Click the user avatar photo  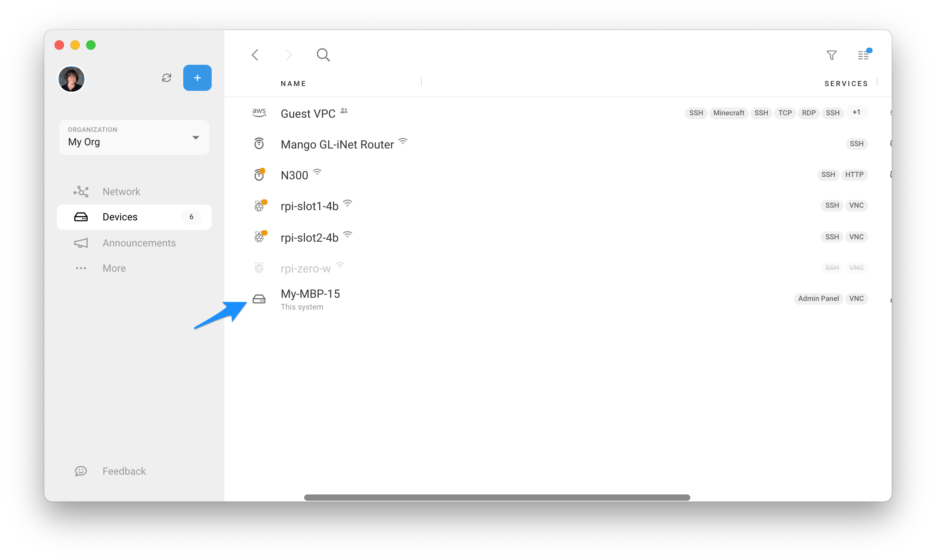coord(71,79)
